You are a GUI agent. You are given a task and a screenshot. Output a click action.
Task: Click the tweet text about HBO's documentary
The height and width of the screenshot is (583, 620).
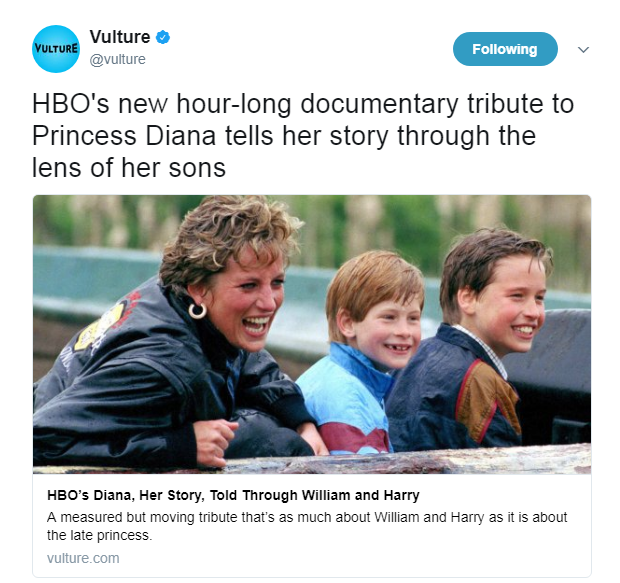[x=303, y=136]
